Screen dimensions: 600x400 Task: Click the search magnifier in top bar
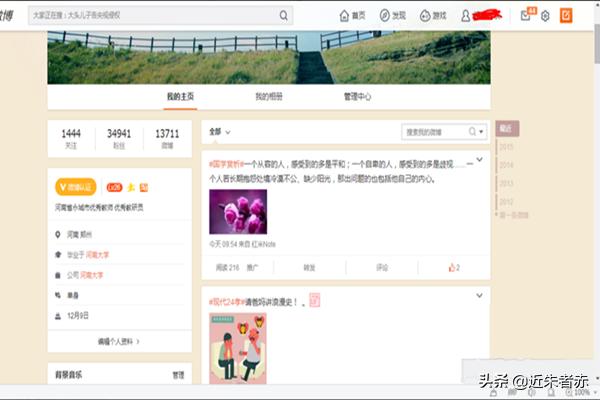click(x=284, y=16)
